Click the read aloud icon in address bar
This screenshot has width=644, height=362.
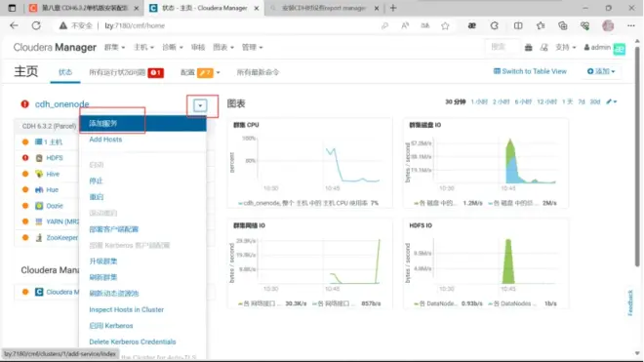click(x=405, y=26)
